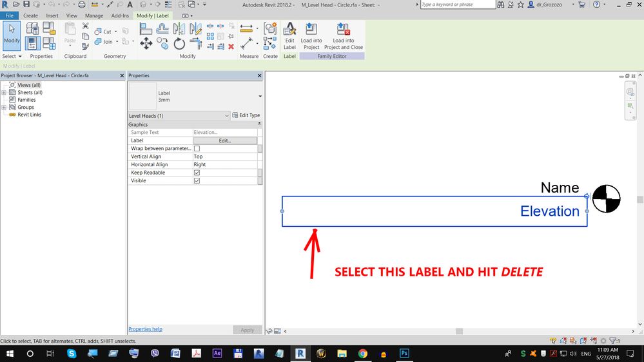
Task: Click the Copy to Clipboard icon
Action: tap(86, 36)
